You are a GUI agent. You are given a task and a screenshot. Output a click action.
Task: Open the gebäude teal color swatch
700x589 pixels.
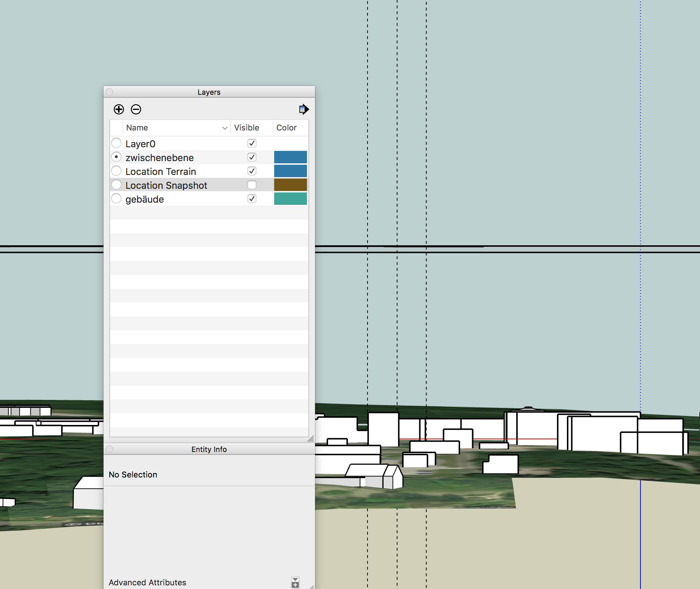pyautogui.click(x=290, y=199)
